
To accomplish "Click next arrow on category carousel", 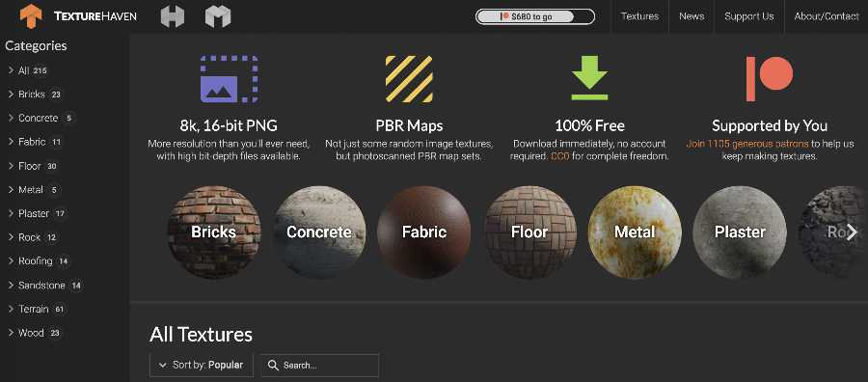I will (x=852, y=232).
